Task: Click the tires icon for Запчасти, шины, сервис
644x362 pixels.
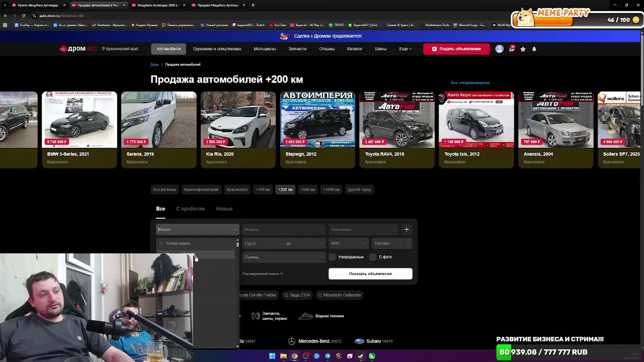Action: pyautogui.click(x=256, y=316)
